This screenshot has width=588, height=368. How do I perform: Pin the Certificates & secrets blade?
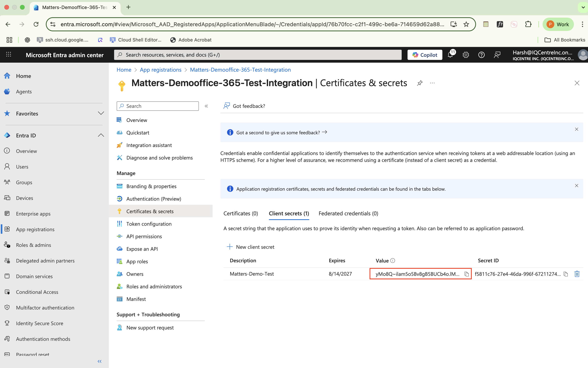420,83
